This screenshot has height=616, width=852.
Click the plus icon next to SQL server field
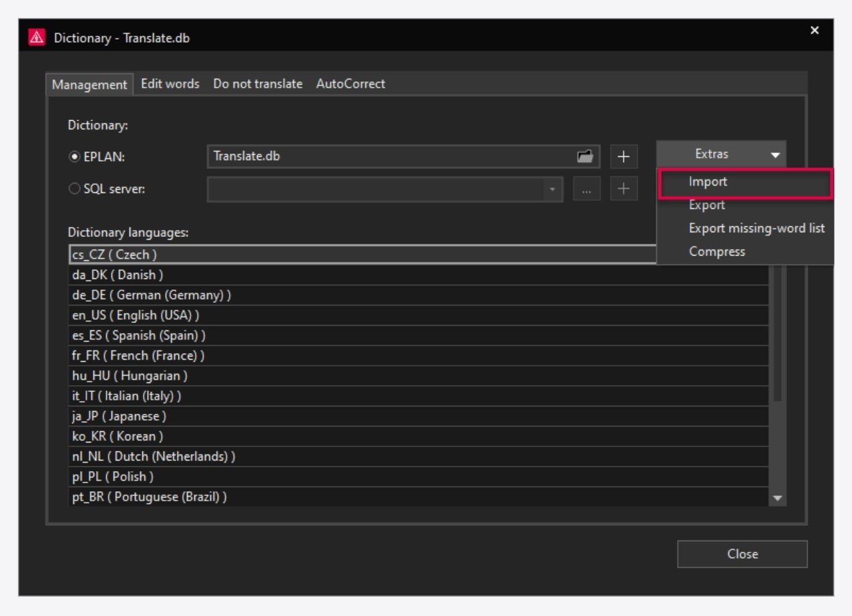(x=624, y=189)
